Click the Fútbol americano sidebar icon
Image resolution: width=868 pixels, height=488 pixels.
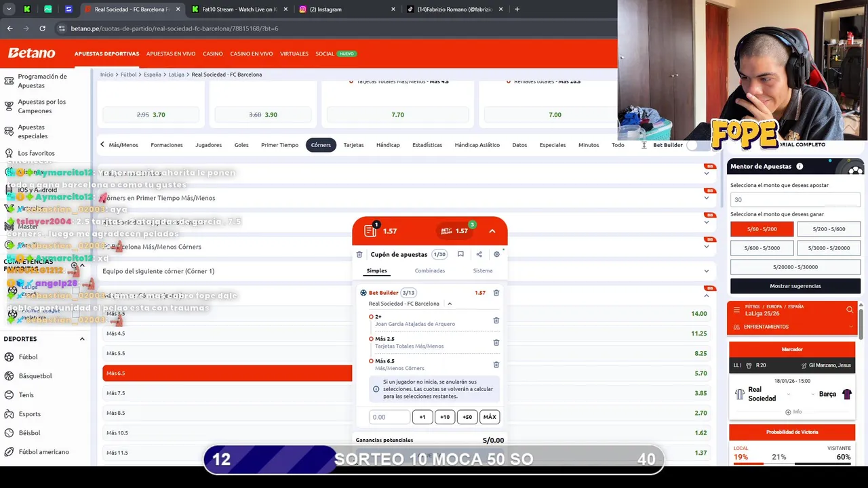[9, 452]
